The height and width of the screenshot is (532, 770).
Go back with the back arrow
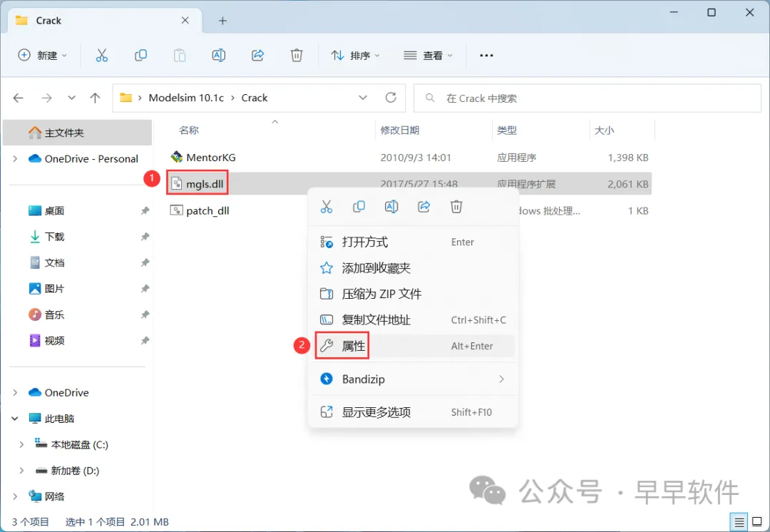pos(19,98)
